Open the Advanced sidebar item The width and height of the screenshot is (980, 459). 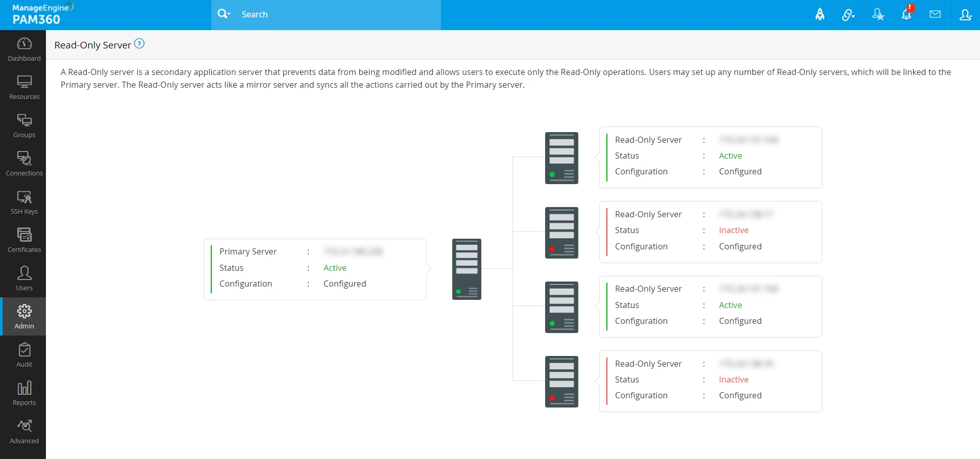tap(24, 432)
